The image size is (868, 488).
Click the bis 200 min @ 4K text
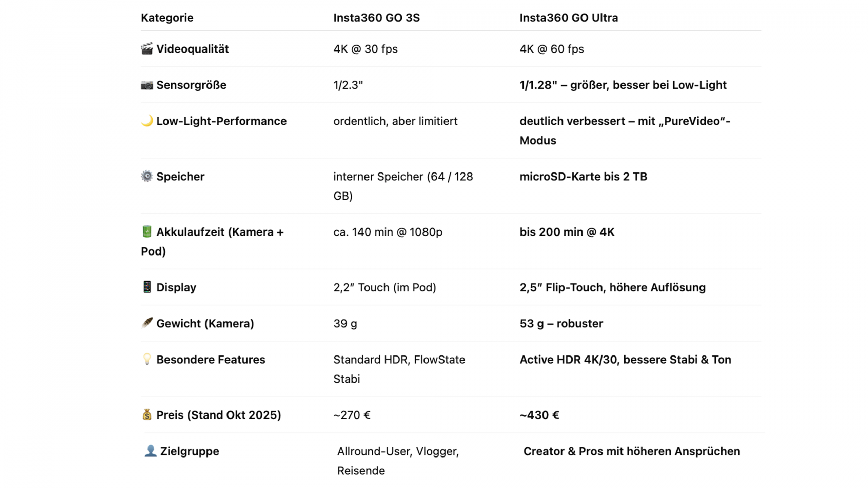click(567, 232)
